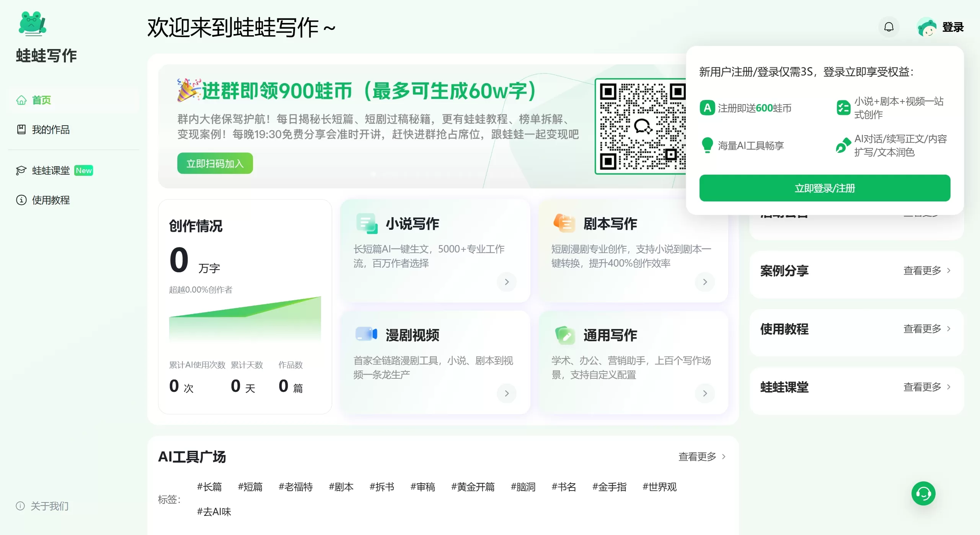Click the info icon beside 关于我们
980x535 pixels.
coord(20,506)
